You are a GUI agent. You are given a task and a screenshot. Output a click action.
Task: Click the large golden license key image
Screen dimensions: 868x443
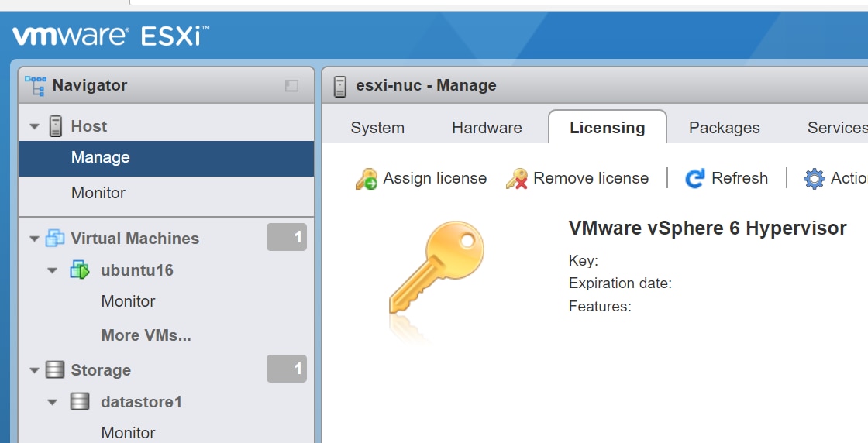pos(436,268)
